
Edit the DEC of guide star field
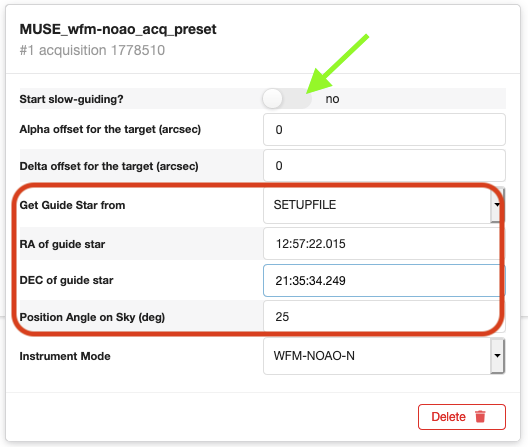point(384,281)
